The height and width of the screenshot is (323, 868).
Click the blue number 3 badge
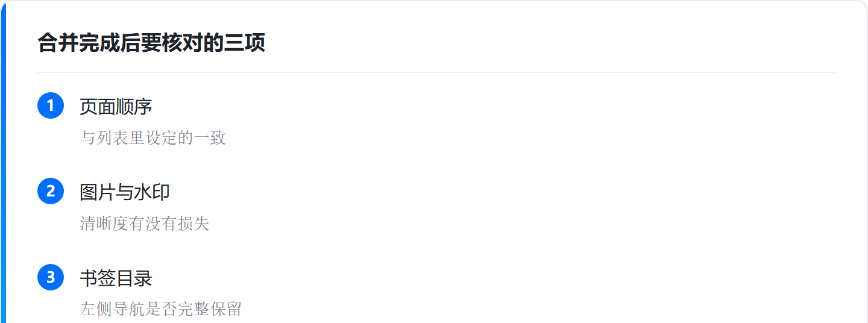pyautogui.click(x=51, y=277)
